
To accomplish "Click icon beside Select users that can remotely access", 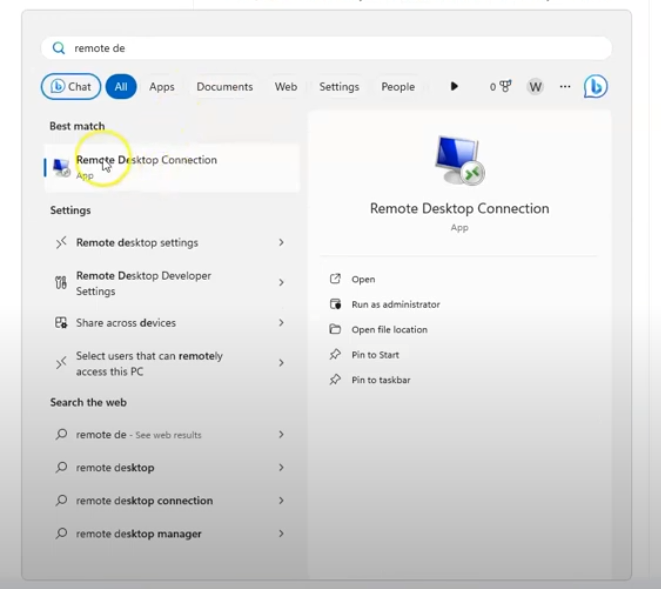I will click(x=62, y=363).
